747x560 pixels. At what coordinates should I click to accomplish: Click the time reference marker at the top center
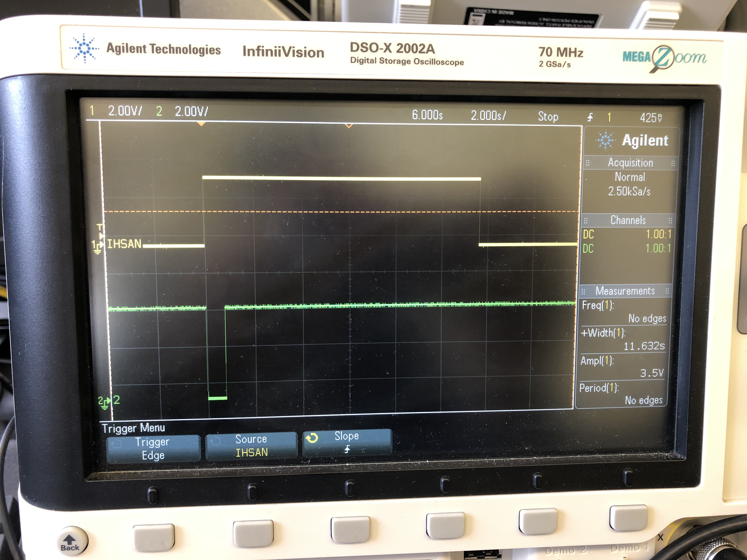click(x=348, y=126)
